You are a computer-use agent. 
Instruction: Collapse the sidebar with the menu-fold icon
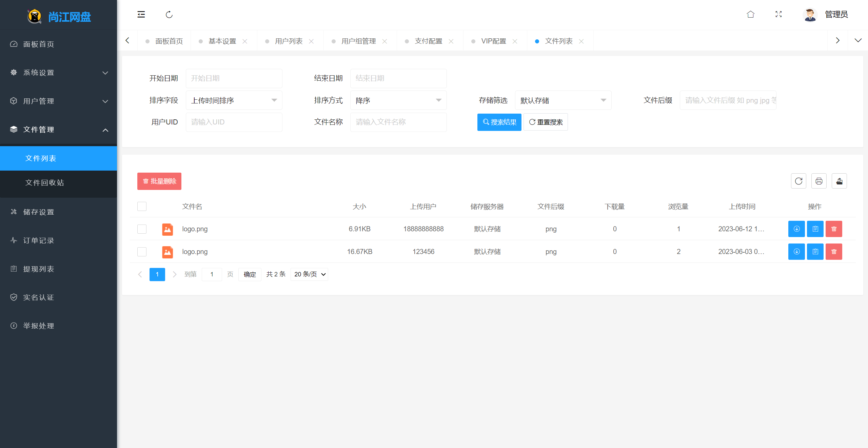pos(141,14)
